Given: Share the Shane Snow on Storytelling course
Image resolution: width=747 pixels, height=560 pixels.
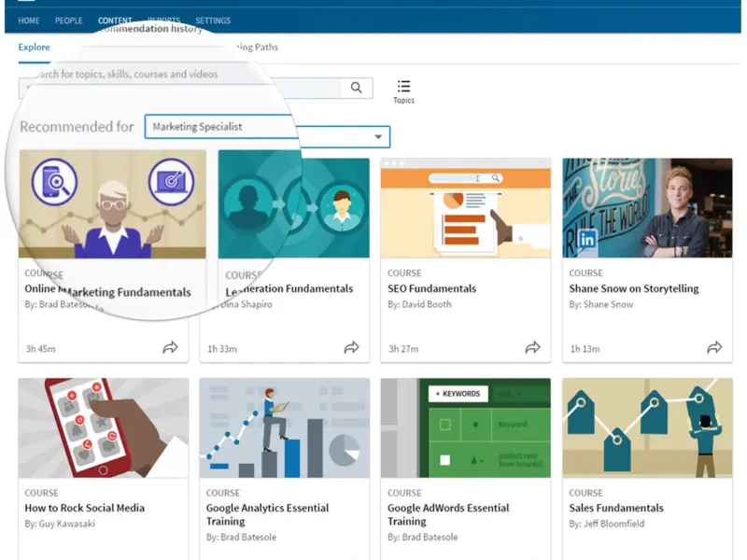Looking at the screenshot, I should (x=713, y=347).
